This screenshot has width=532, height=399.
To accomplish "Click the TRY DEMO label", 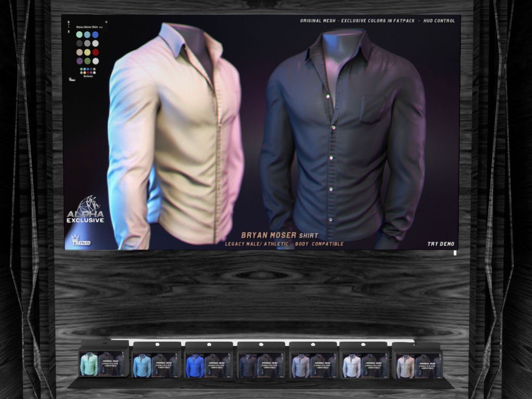I will point(441,244).
